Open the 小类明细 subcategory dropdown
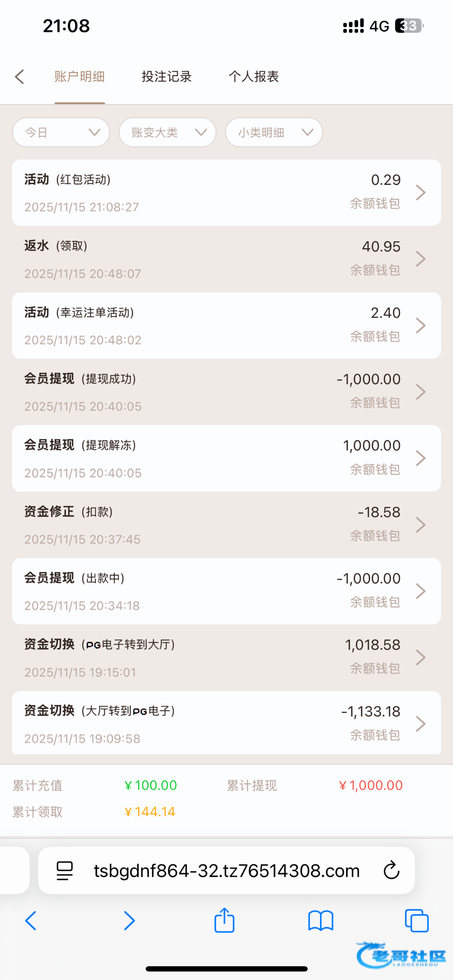The height and width of the screenshot is (980, 453). pyautogui.click(x=274, y=132)
